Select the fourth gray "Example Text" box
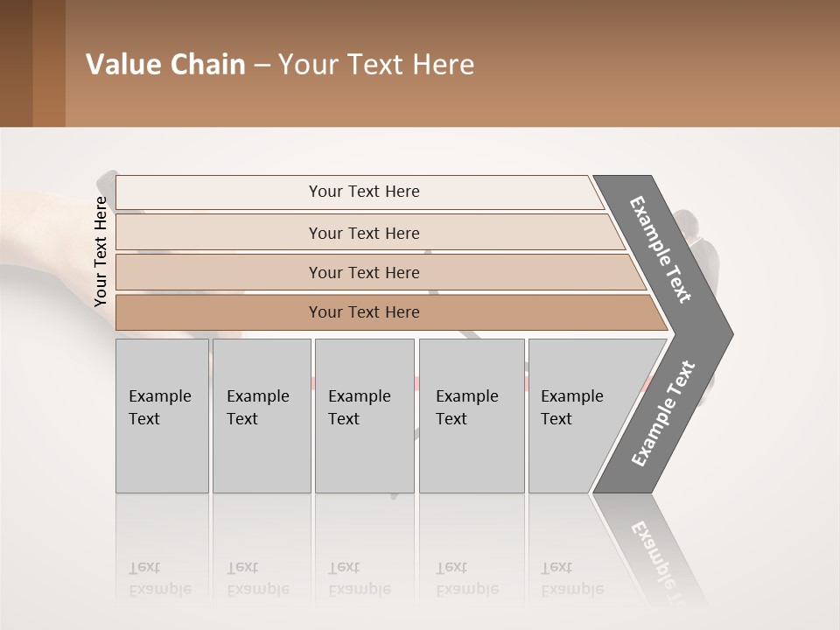This screenshot has width=840, height=630. 471,416
